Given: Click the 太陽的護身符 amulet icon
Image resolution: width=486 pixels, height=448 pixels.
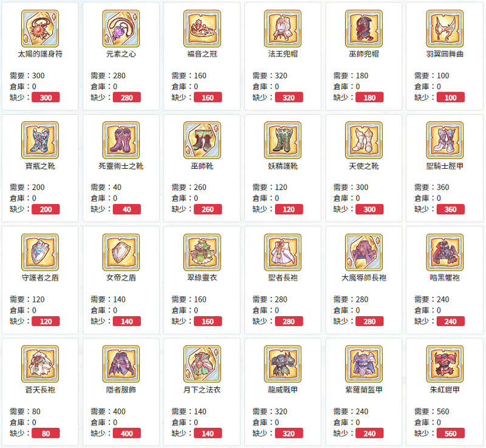Looking at the screenshot, I should point(40,29).
